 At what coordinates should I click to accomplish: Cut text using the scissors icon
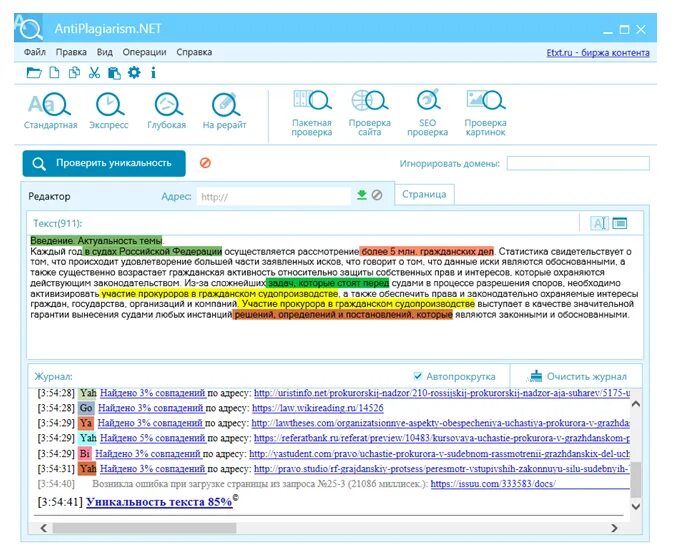(x=94, y=73)
